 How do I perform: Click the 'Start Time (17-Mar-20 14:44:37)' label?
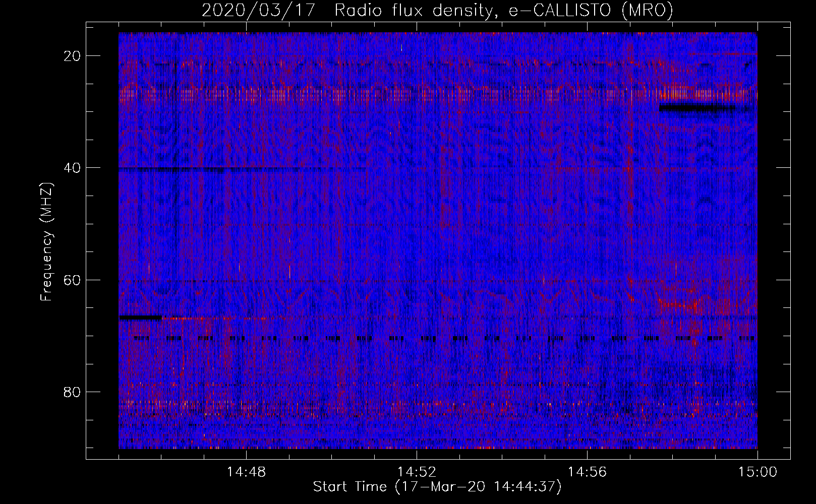pyautogui.click(x=437, y=487)
